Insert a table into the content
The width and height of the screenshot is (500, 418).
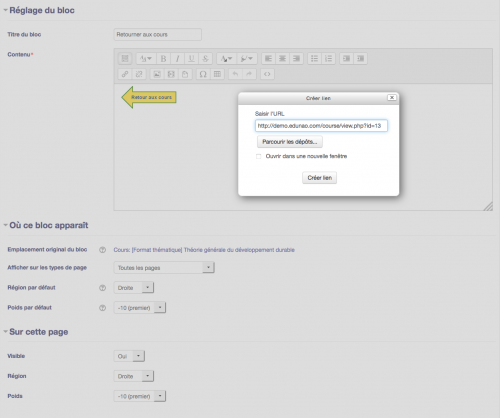(217, 74)
